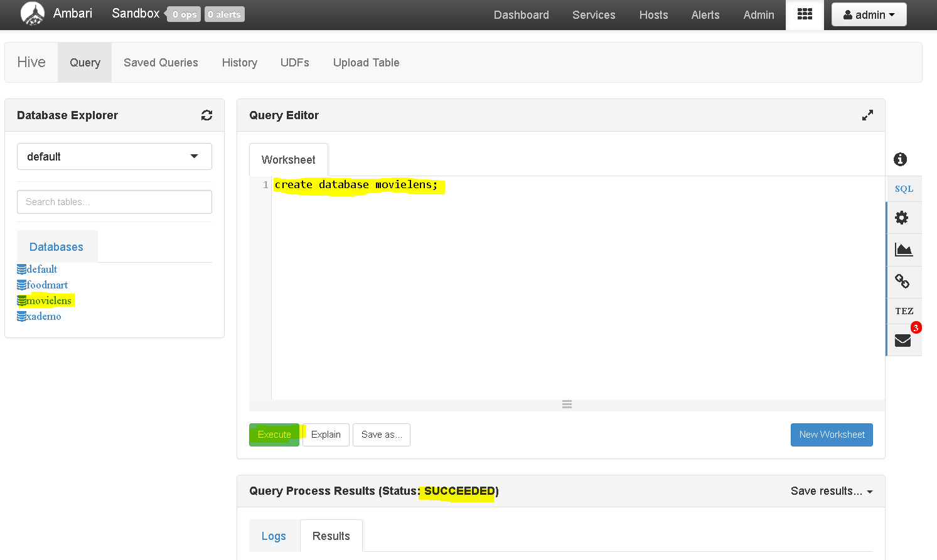Open the visual explain link icon

[902, 282]
